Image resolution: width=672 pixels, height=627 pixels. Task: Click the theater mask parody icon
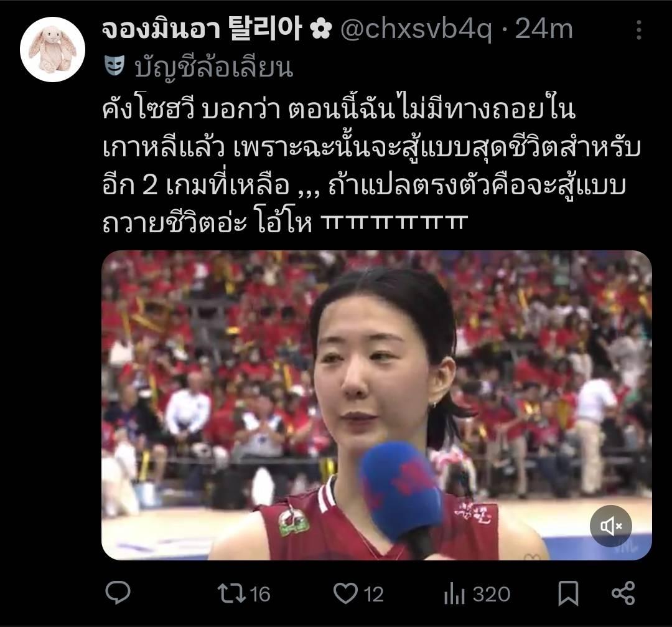point(114,65)
